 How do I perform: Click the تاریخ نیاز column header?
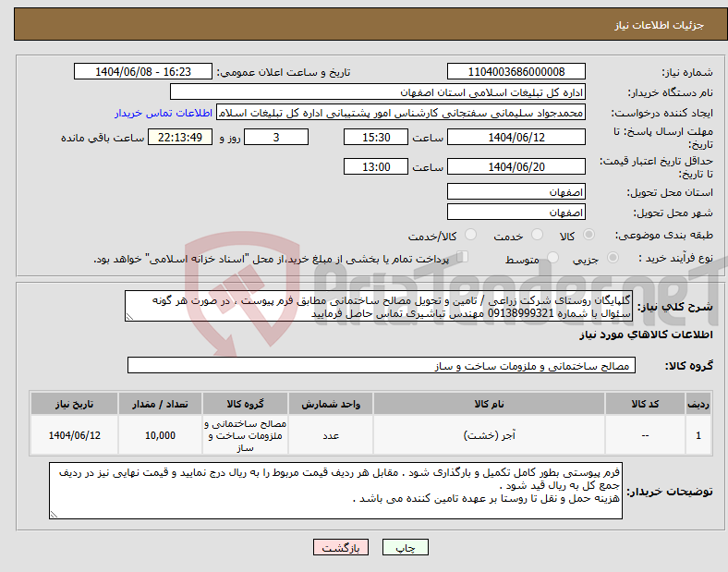coord(74,404)
